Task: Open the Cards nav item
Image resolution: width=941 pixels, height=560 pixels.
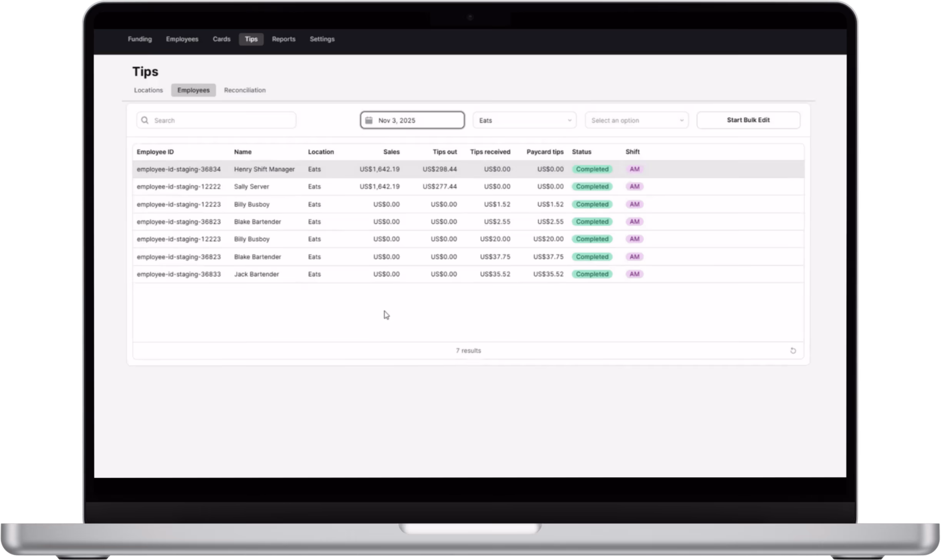Action: tap(221, 39)
